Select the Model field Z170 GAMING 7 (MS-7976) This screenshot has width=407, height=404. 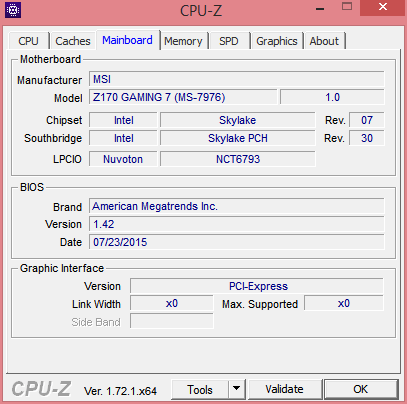coord(183,97)
